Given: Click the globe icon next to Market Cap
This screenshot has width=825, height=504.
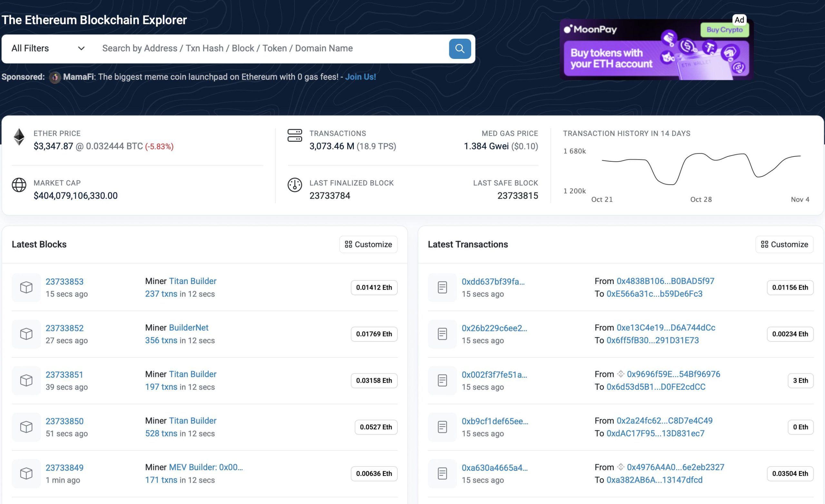Looking at the screenshot, I should (19, 185).
